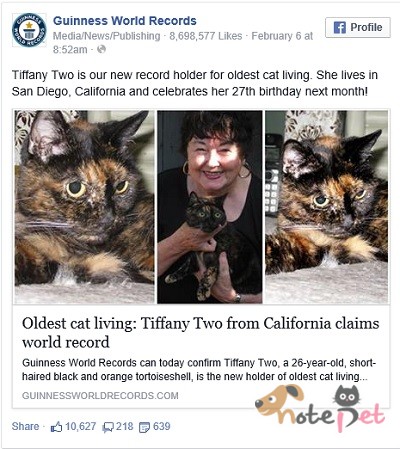The width and height of the screenshot is (400, 449).
Task: View the 10,627 likes count
Action: click(81, 426)
